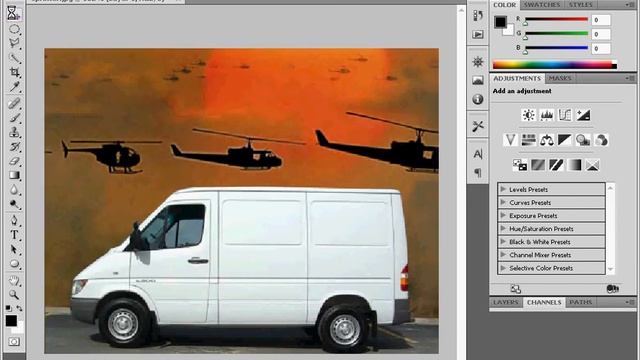The image size is (640, 360).
Task: Add a Vibrance adjustment
Action: click(x=510, y=140)
